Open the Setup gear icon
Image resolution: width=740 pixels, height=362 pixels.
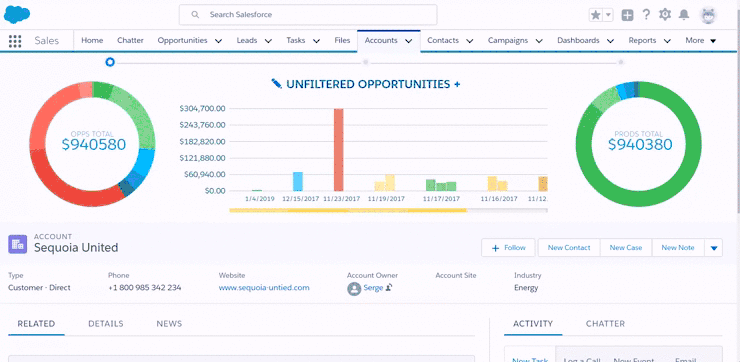click(x=665, y=15)
